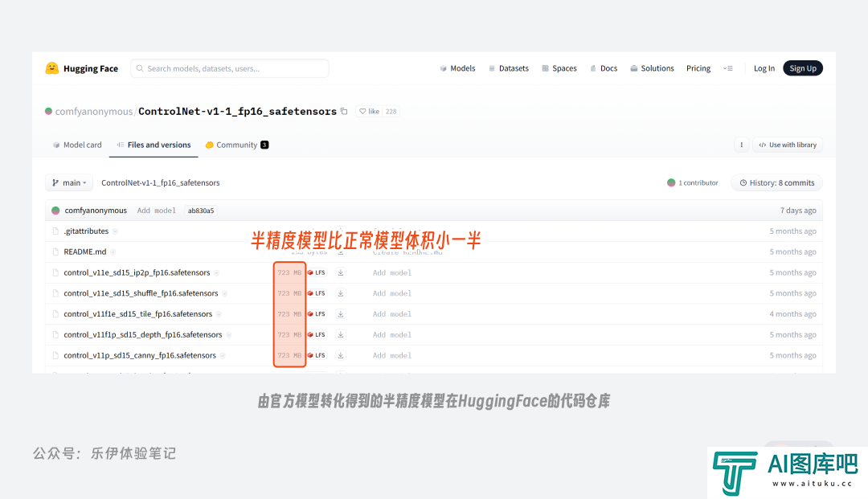The width and height of the screenshot is (868, 499).
Task: Click the Hugging Face logo emoji
Action: [52, 68]
